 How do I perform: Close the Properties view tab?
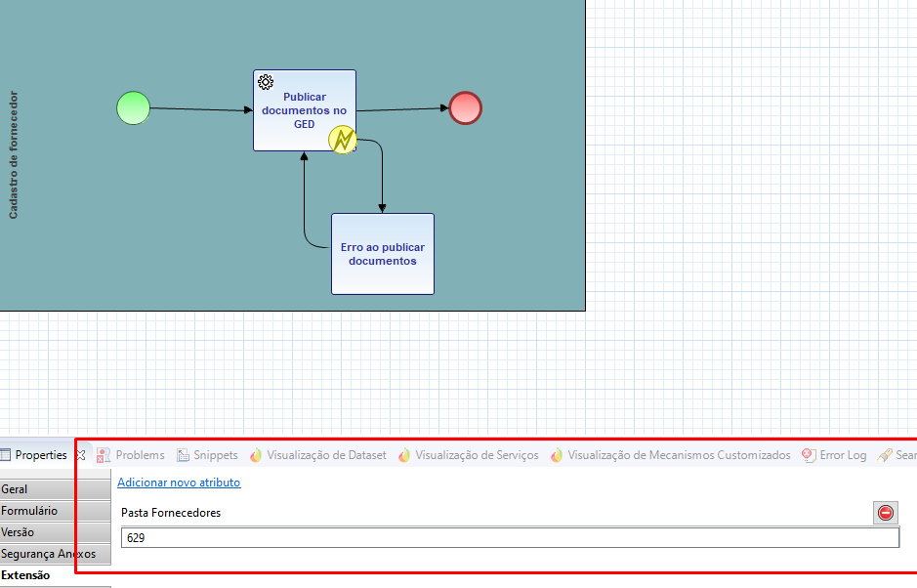[81, 455]
